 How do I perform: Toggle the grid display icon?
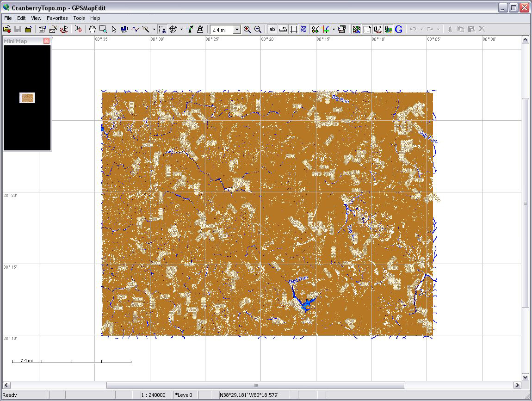[293, 29]
